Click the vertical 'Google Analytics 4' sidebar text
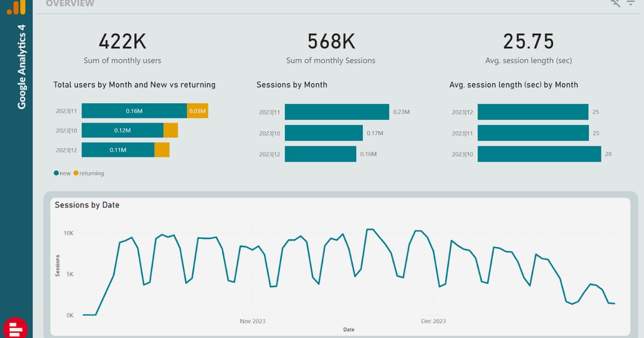 pos(22,66)
